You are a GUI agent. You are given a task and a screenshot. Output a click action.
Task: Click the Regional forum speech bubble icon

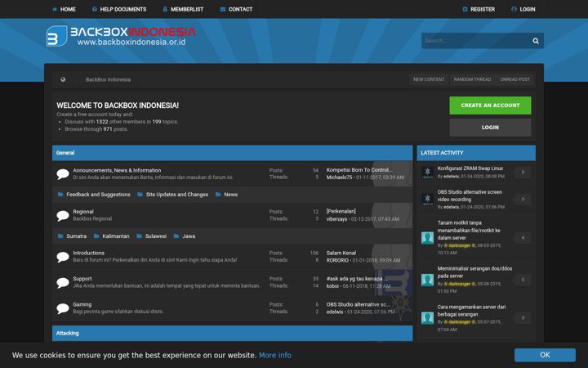pos(63,216)
